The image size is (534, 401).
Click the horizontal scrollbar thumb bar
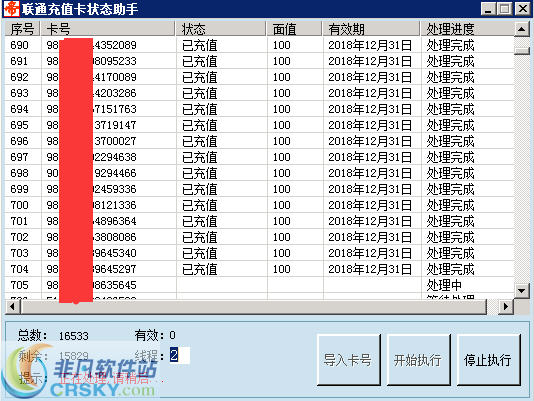tap(253, 306)
